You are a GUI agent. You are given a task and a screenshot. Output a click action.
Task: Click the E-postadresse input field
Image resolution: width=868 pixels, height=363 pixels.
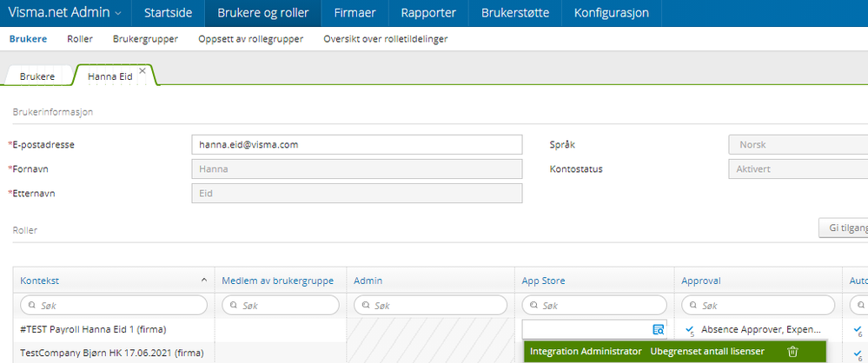point(356,144)
